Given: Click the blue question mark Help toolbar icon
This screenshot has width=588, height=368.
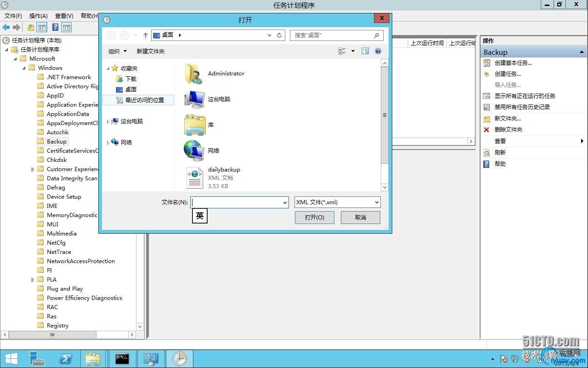Looking at the screenshot, I should (x=55, y=28).
